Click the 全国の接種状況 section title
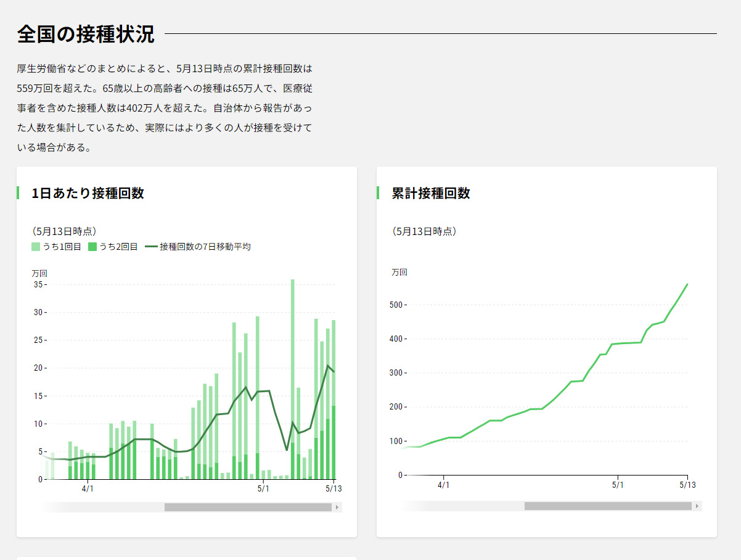 click(86, 34)
